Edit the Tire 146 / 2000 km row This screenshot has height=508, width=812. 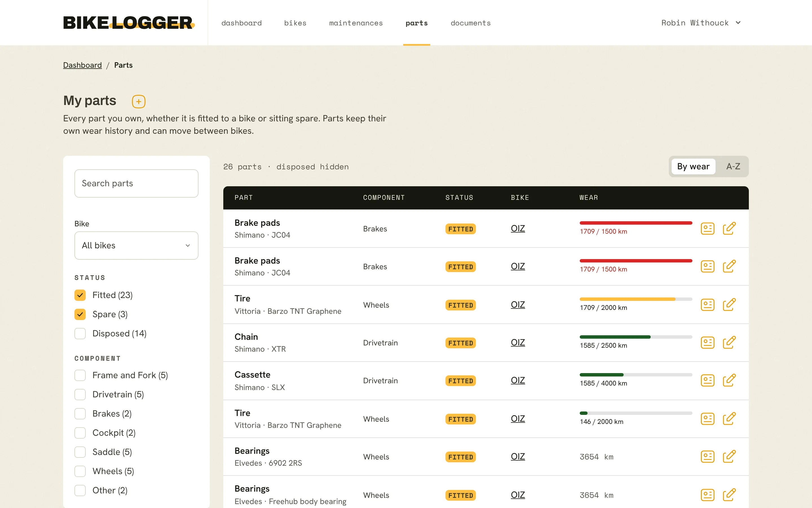(729, 419)
